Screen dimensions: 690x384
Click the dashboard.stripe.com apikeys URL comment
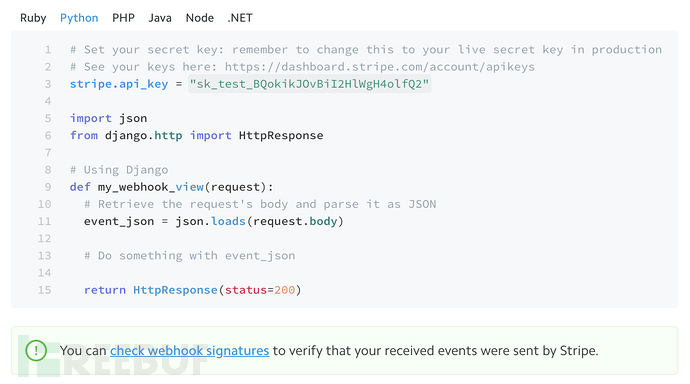click(380, 67)
